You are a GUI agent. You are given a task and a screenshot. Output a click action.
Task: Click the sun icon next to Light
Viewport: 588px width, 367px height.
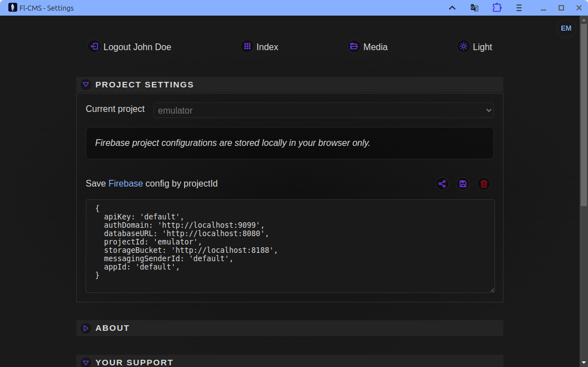coord(463,47)
